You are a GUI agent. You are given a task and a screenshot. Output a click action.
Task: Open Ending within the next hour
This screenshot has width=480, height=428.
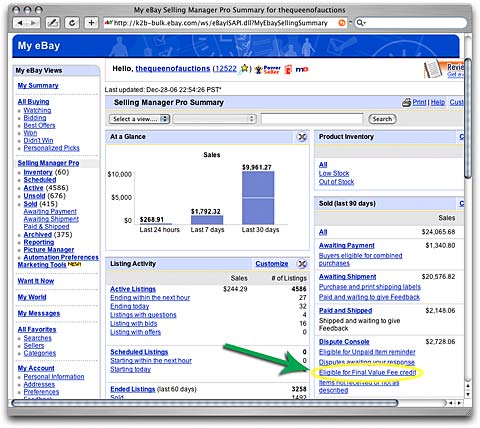(x=150, y=298)
